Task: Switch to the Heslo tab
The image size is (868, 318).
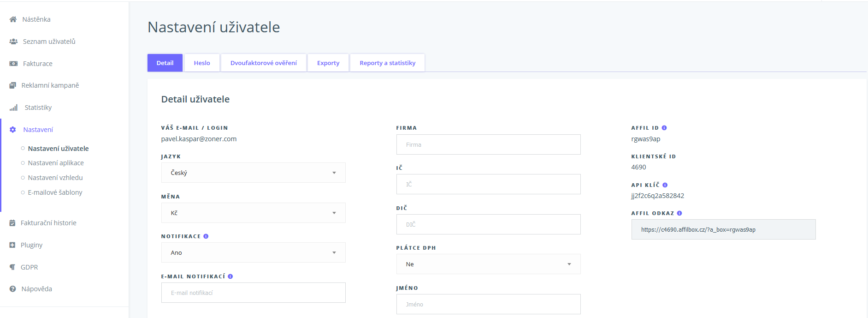Action: (202, 63)
